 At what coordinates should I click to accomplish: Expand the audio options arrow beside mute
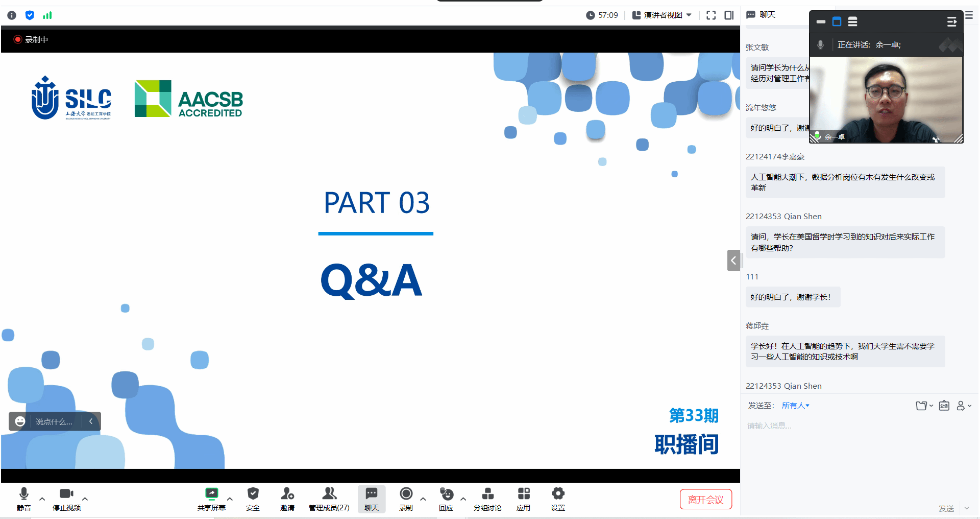[x=42, y=499]
